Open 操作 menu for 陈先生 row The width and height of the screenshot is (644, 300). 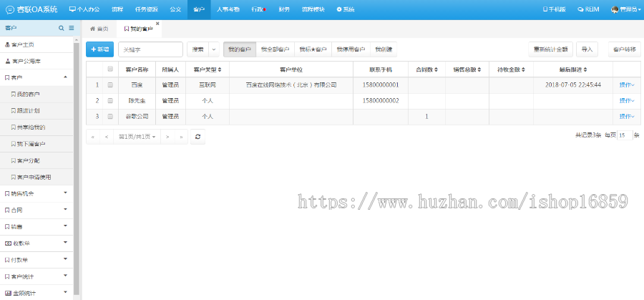[627, 101]
